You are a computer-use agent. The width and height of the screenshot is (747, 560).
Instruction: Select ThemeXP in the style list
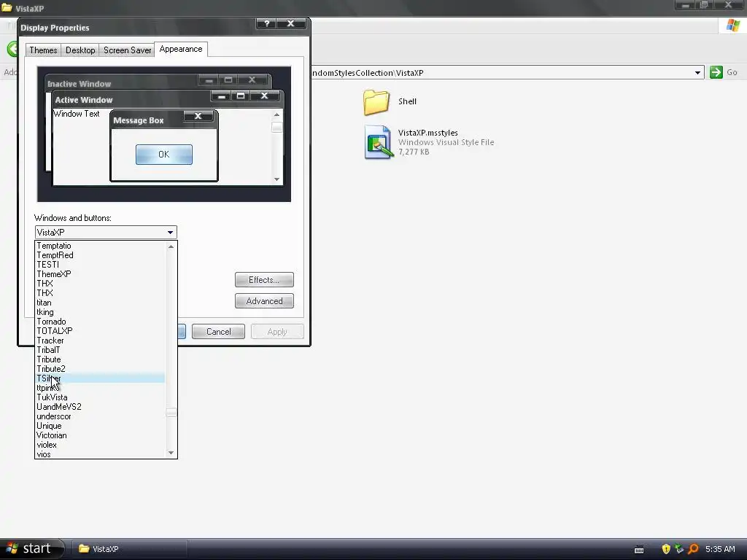(x=101, y=274)
